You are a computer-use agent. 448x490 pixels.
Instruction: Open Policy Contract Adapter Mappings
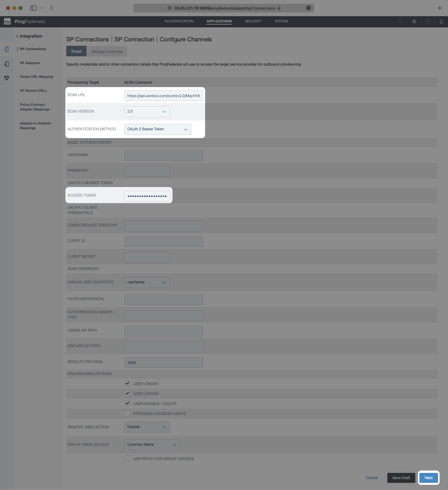click(35, 107)
